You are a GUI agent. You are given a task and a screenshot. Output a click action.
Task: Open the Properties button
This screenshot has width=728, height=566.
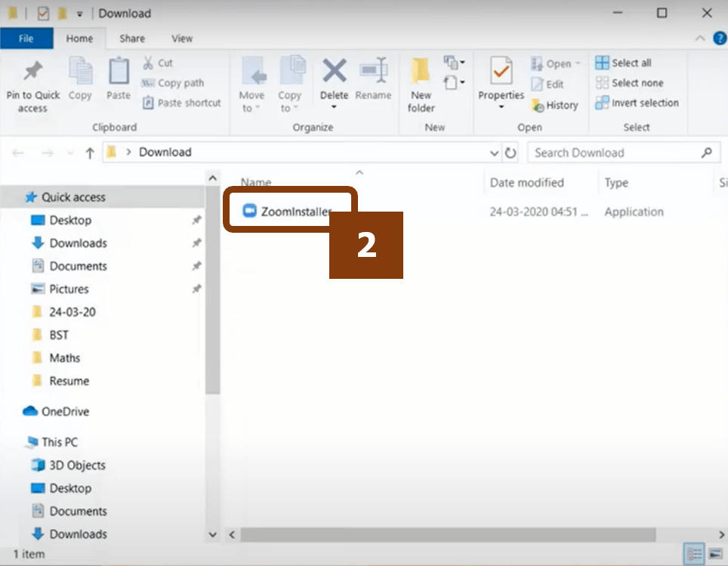(501, 77)
